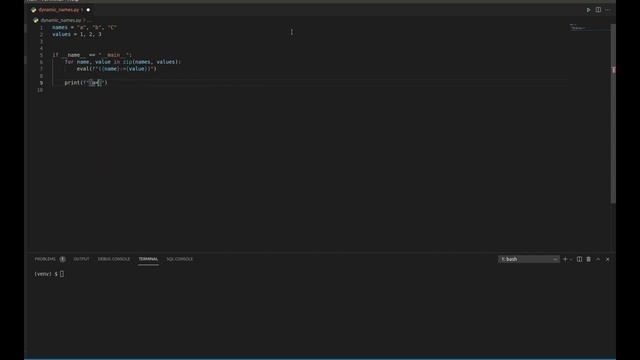Expand the new terminal launch profile chevron
This screenshot has width=640, height=360.
coord(571,259)
